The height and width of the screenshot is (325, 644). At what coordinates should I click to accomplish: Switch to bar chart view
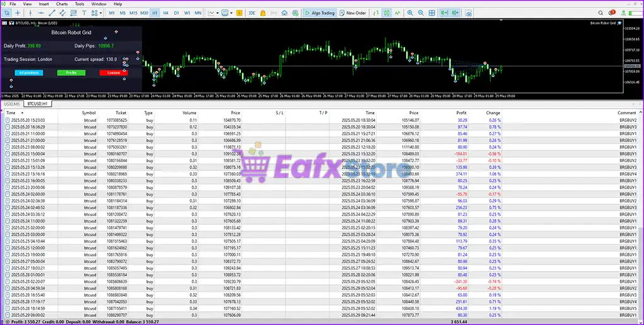point(376,13)
